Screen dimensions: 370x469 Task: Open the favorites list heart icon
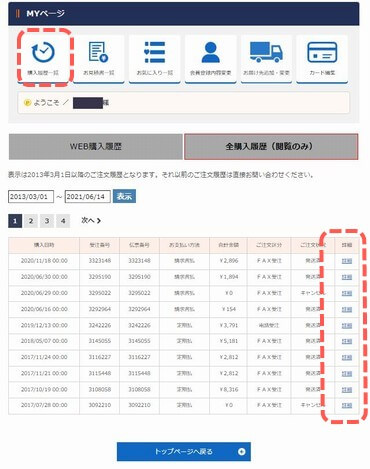[x=154, y=52]
